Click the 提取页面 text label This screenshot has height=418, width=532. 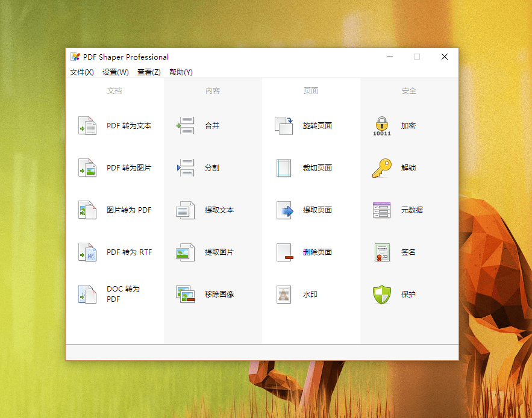[x=318, y=210]
